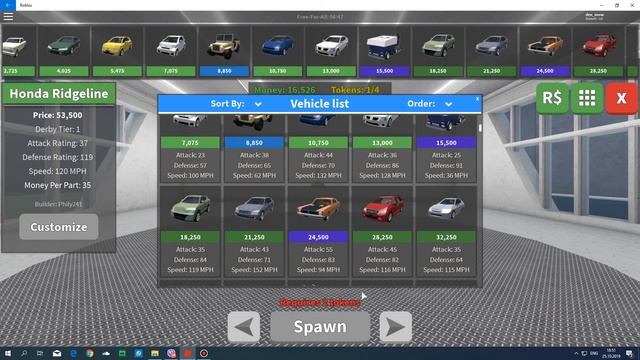Click the 7,075 price label in Vehicle list
The image size is (640, 360).
point(190,143)
